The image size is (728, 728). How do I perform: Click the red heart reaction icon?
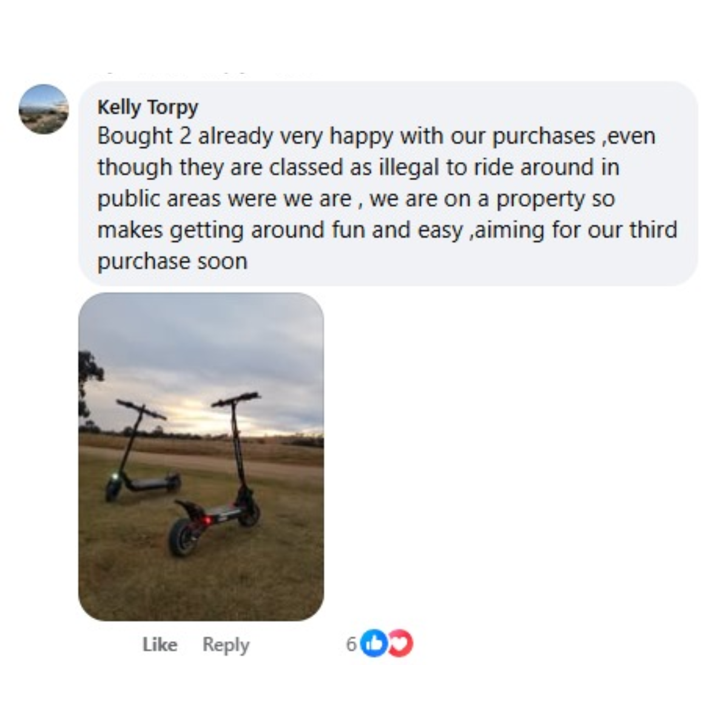(x=400, y=644)
